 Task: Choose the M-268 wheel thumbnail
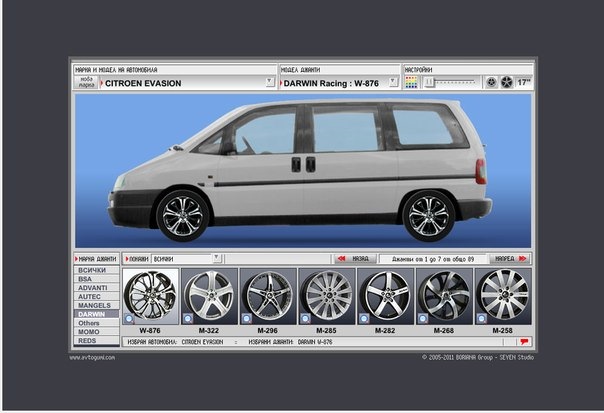(x=444, y=296)
